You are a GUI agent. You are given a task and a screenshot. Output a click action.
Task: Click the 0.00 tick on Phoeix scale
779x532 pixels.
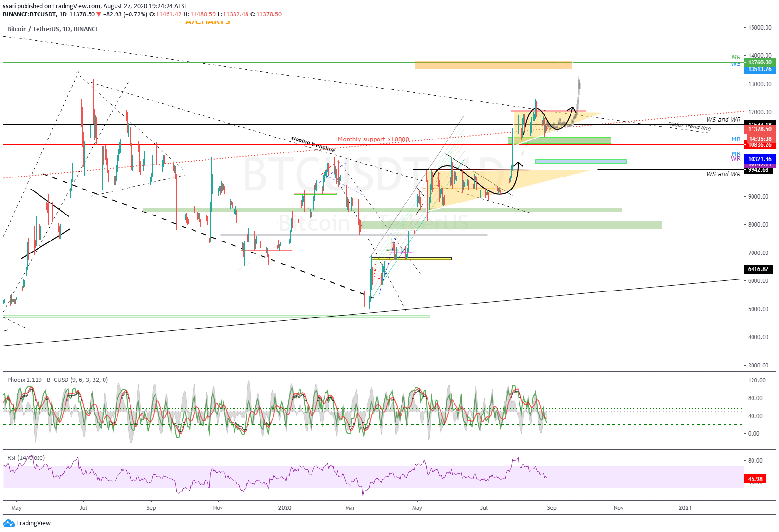click(753, 434)
